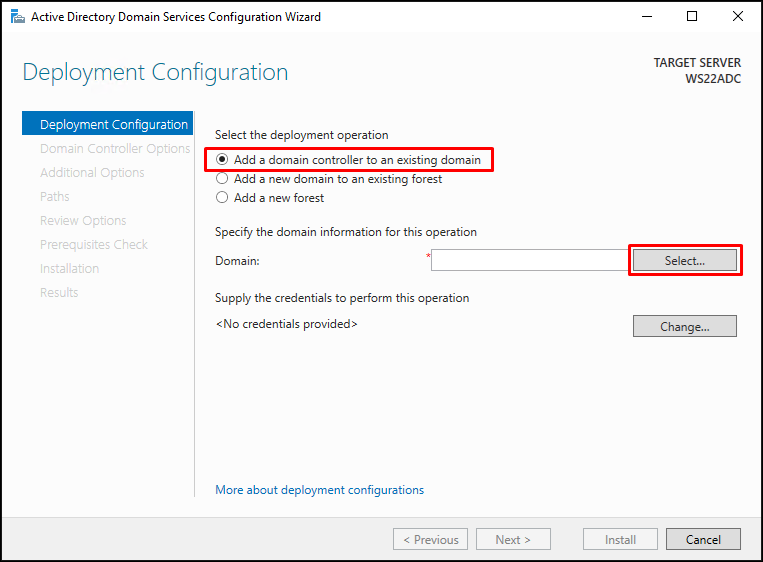Cancel the configuration wizard

point(703,540)
